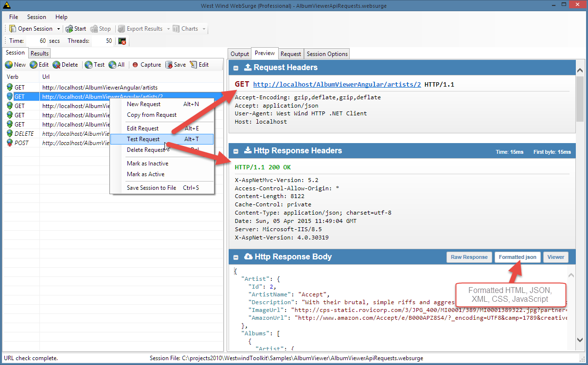
Task: Click the preview scrollbar down arrow
Action: (x=580, y=340)
